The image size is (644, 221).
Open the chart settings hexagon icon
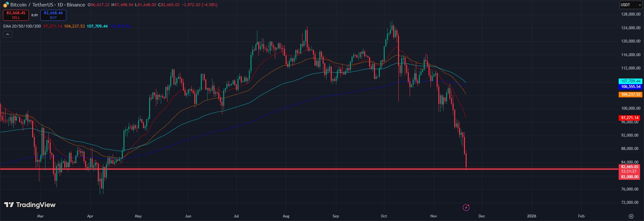631,216
